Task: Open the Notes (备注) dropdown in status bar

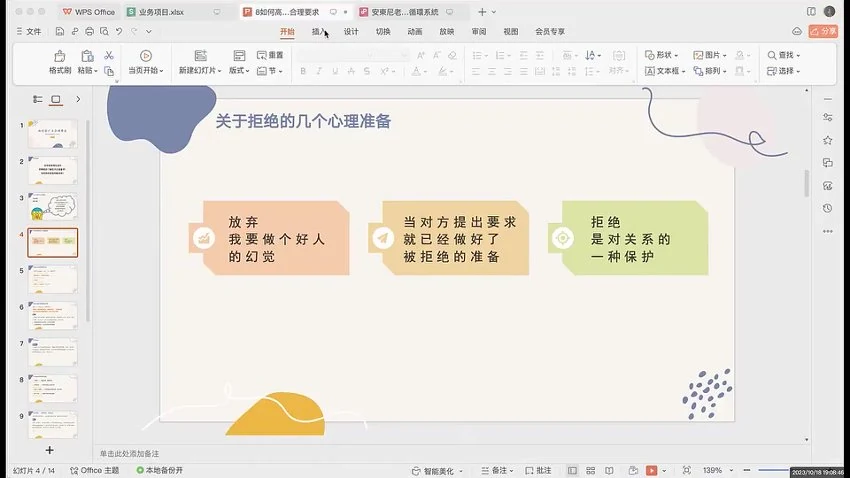Action: [x=497, y=470]
